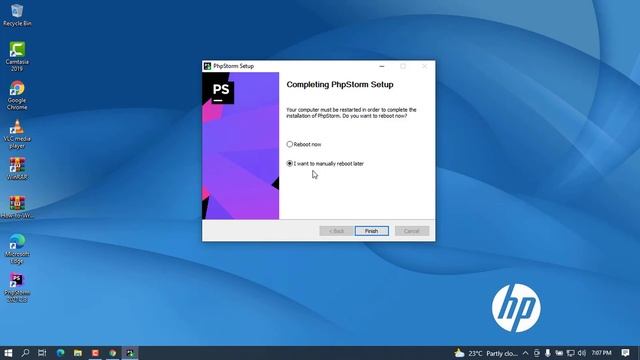640x360 pixels.
Task: Switch to PhpStorm Setup taskbar item
Action: (x=130, y=353)
